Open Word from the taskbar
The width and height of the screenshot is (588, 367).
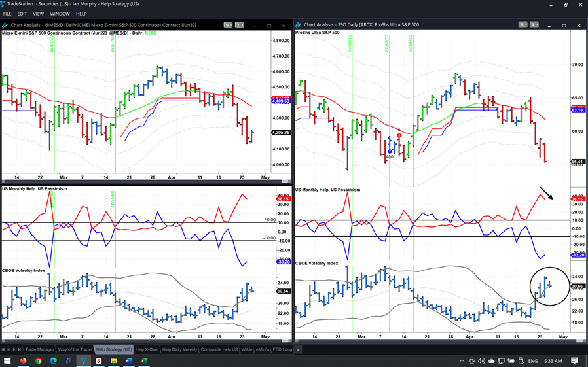[129, 360]
